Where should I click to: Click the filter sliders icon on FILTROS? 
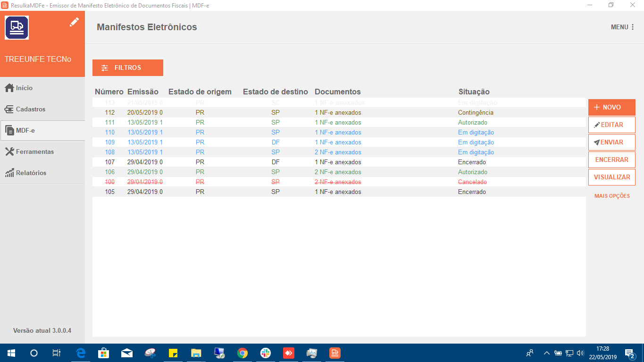tap(104, 67)
